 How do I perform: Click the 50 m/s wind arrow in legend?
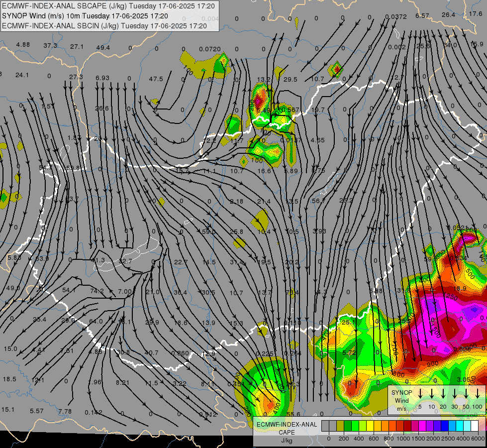[x=466, y=393]
